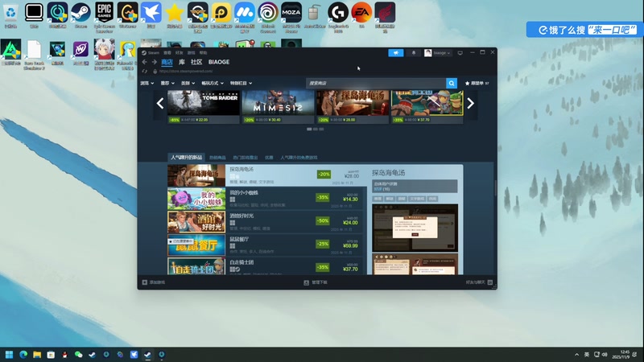Open WeChat from taskbar
Viewport: 644px width, 362px height.
tap(78, 355)
